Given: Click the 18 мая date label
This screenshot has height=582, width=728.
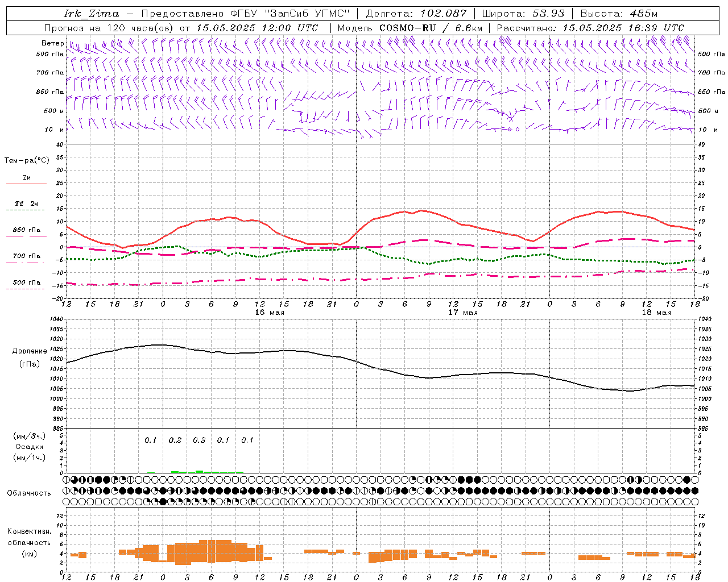Looking at the screenshot, I should click(x=656, y=313).
